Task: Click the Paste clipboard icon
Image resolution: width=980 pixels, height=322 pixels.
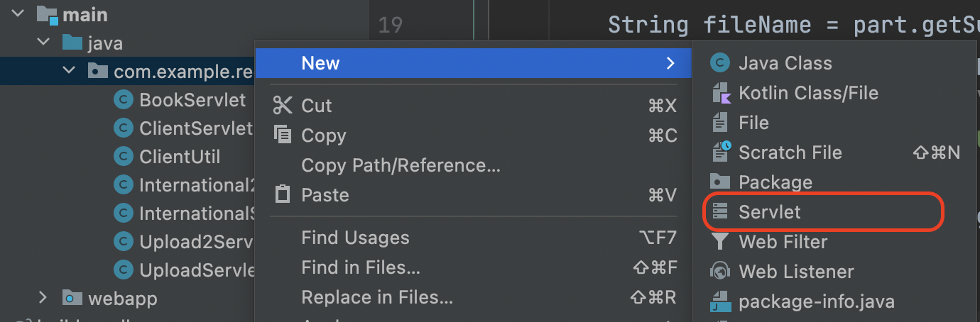Action: (x=283, y=195)
